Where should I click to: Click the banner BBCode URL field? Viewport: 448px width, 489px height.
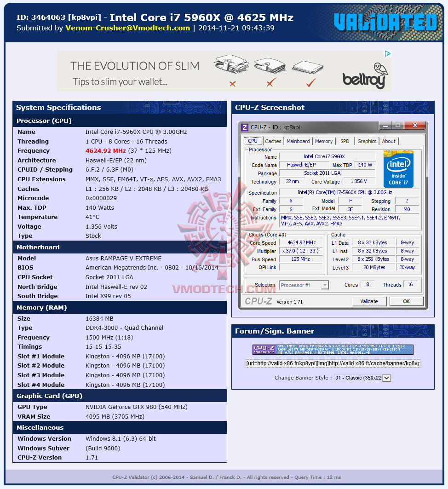[x=333, y=363]
